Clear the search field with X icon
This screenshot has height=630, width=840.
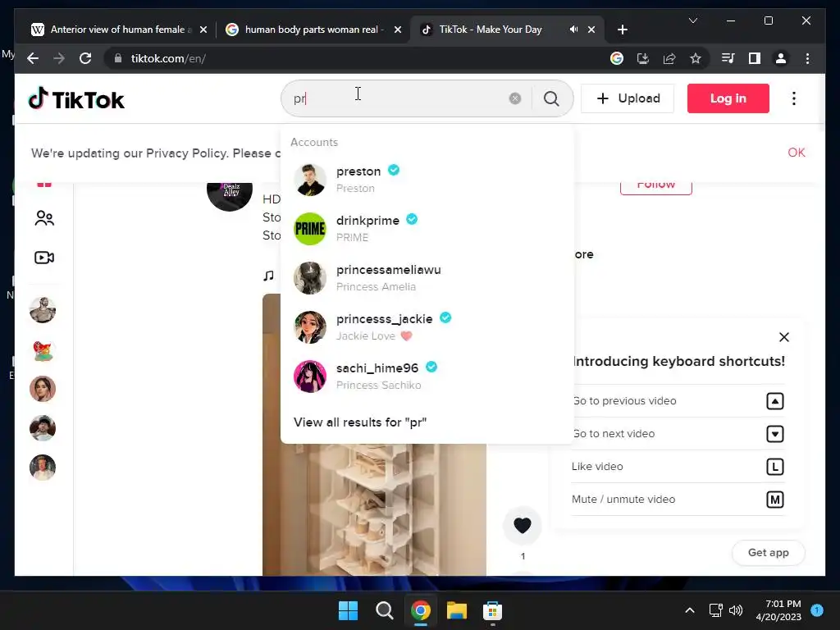(515, 98)
